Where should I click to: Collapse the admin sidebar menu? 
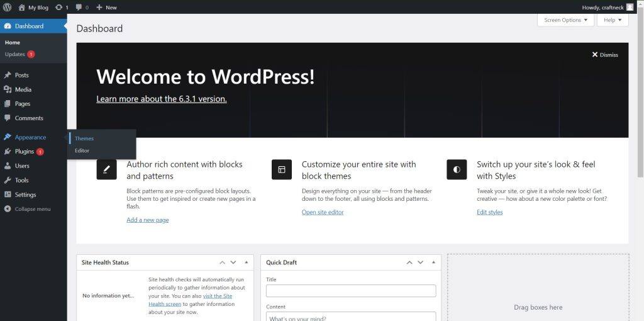point(33,209)
